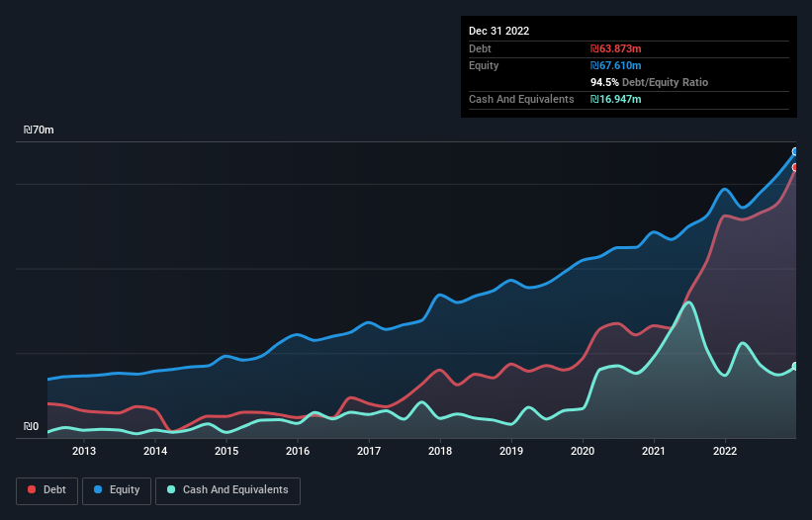The height and width of the screenshot is (520, 812).
Task: Click the Equity row label in tooltip
Action: [484, 65]
